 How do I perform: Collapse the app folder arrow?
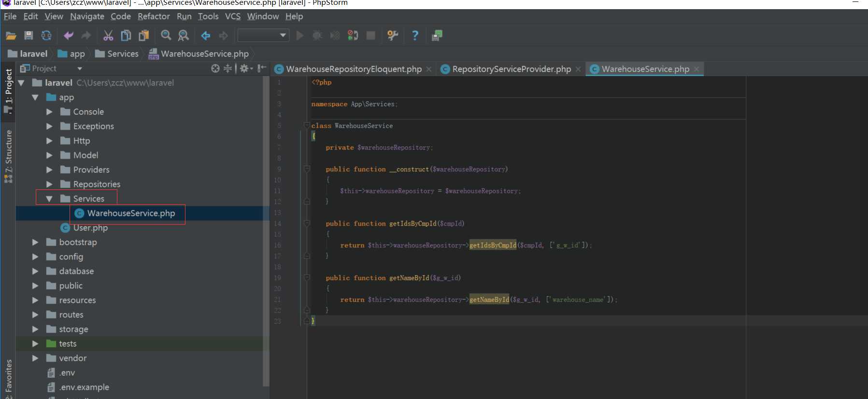pyautogui.click(x=35, y=98)
